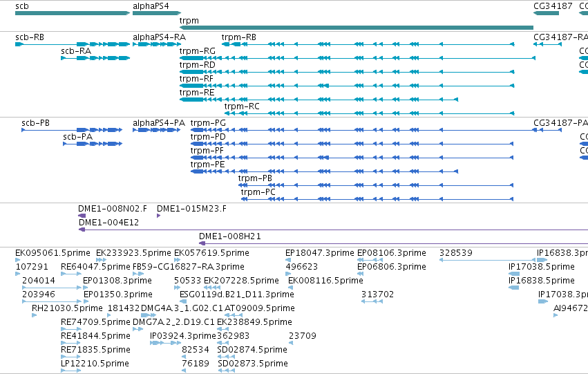
Task: Click the long trpm gene bar
Action: (x=357, y=28)
